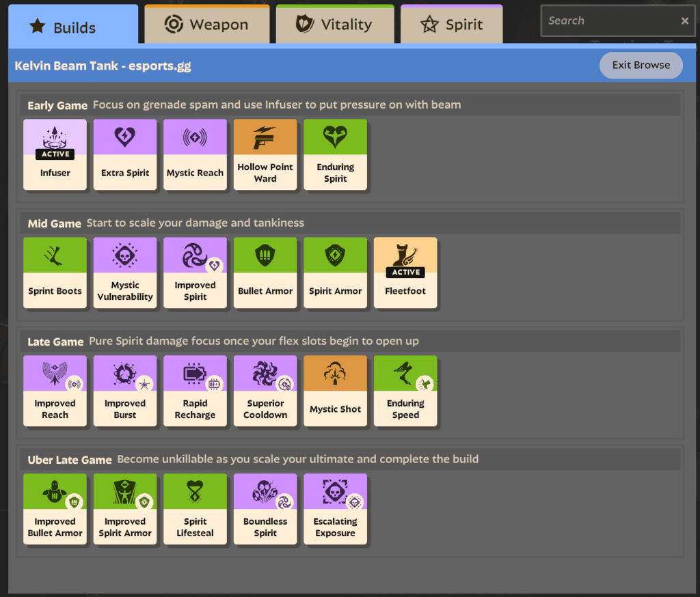Click inside the Search field
The image size is (700, 597).
(608, 20)
